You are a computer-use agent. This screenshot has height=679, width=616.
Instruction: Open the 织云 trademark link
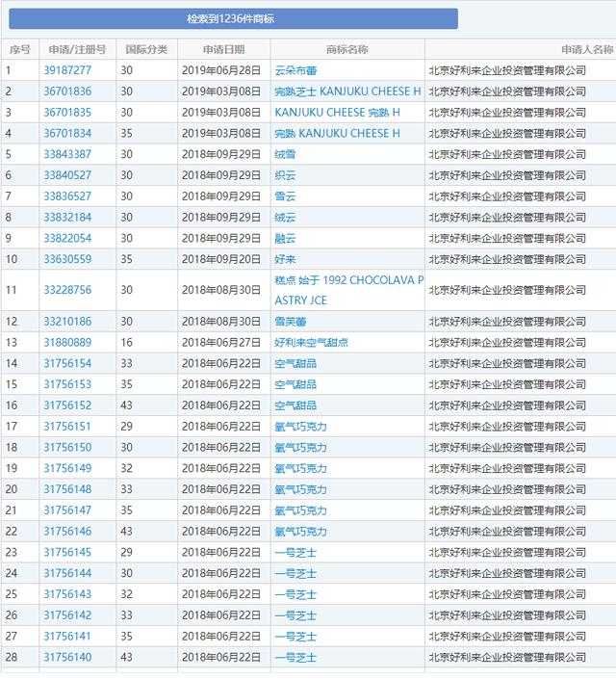click(x=285, y=175)
